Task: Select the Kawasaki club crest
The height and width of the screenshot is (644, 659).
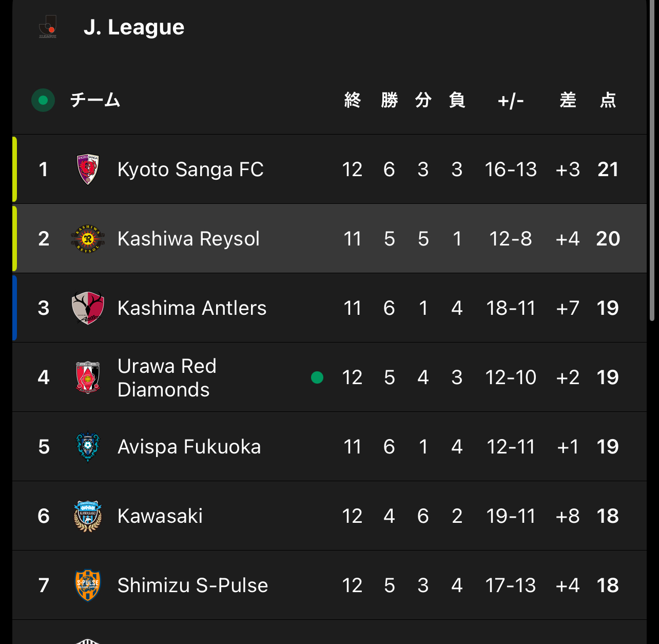Action: [88, 516]
